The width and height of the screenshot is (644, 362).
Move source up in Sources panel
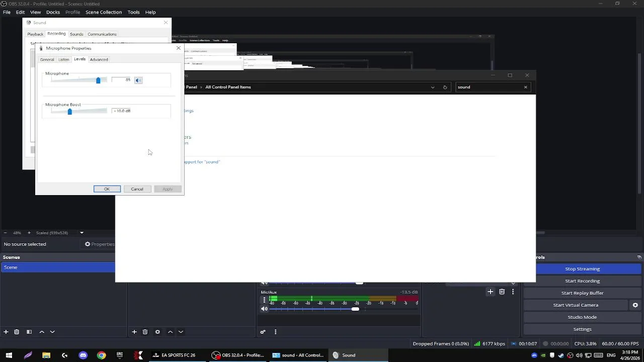(170, 332)
